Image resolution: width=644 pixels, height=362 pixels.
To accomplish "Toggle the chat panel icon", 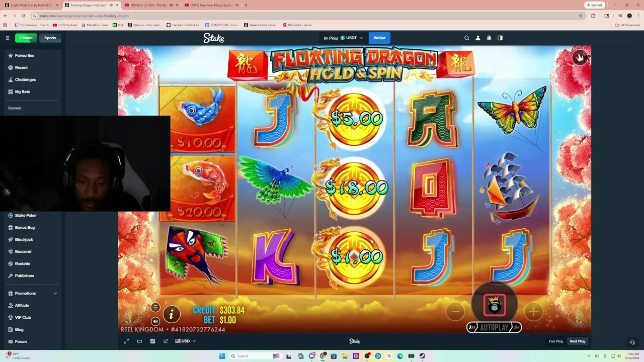I will 500,38.
